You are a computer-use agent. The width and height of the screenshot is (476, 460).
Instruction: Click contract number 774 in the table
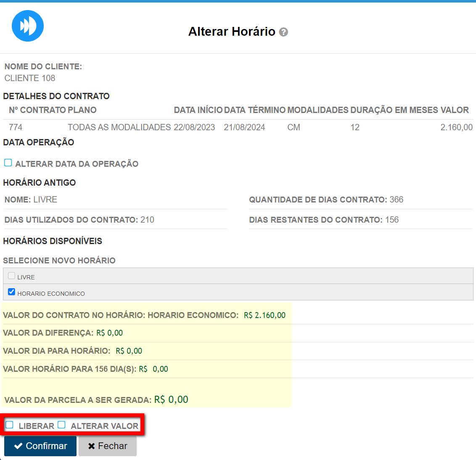(16, 127)
